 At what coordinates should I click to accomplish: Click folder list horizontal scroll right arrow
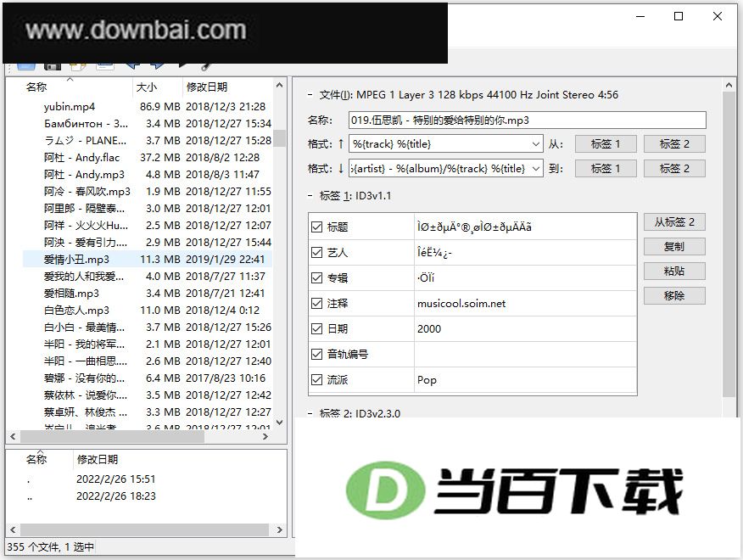click(279, 529)
